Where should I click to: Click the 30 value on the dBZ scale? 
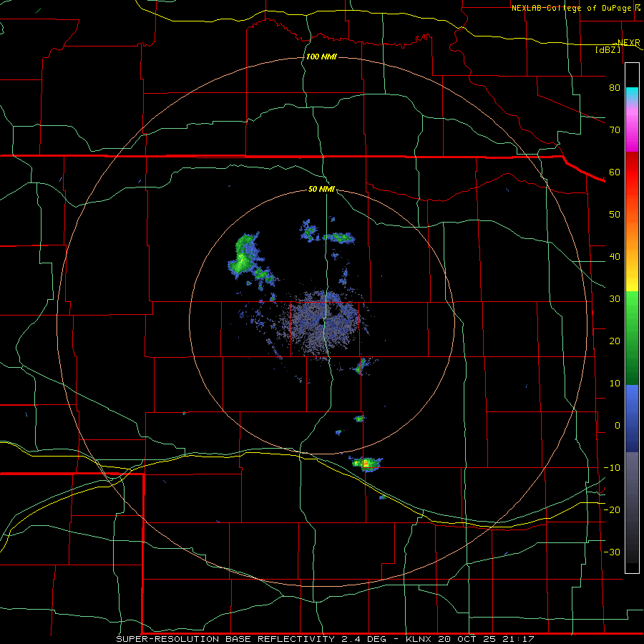pyautogui.click(x=615, y=299)
